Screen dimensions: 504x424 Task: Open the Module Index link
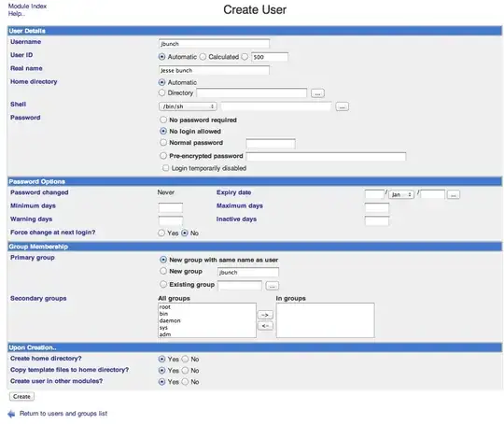tap(27, 7)
